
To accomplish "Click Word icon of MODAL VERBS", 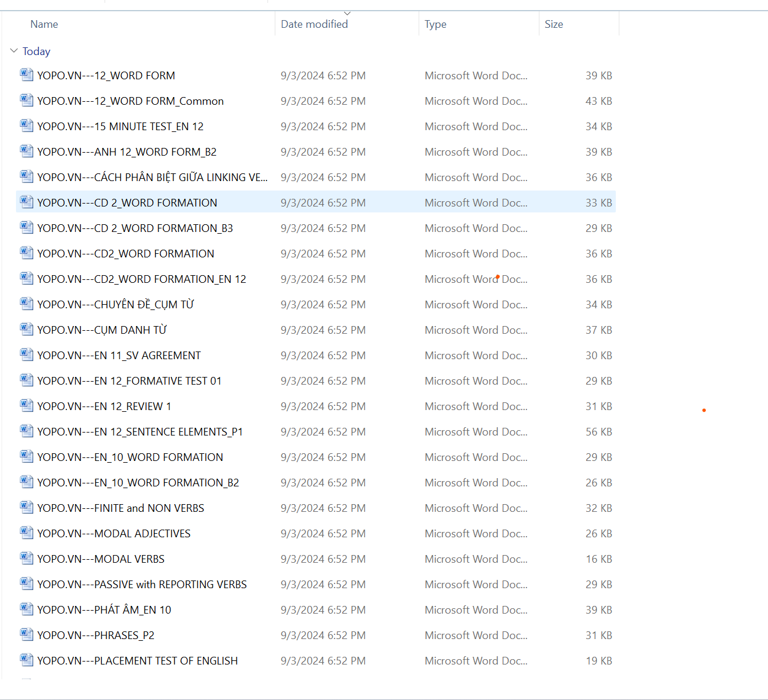I will (x=27, y=558).
